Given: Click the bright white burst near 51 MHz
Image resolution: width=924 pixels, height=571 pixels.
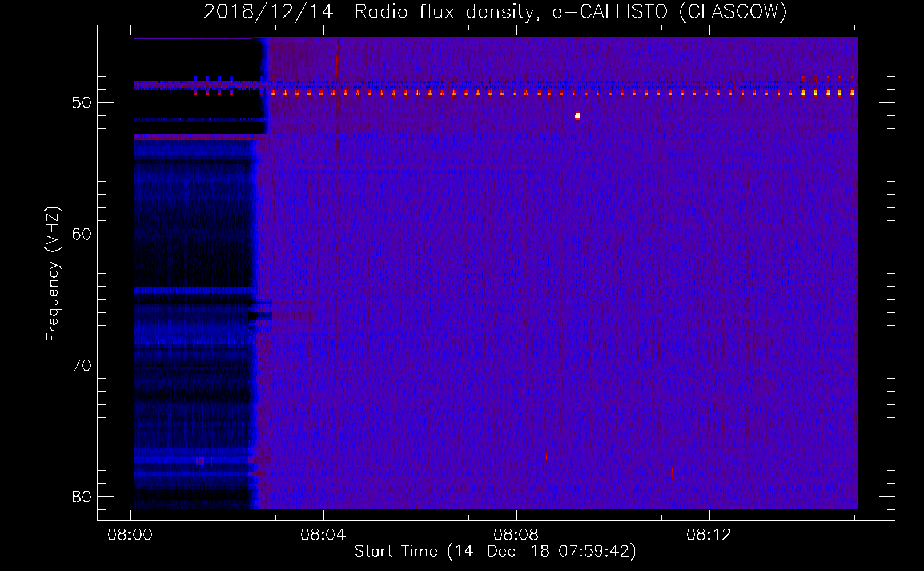Looking at the screenshot, I should coord(578,116).
